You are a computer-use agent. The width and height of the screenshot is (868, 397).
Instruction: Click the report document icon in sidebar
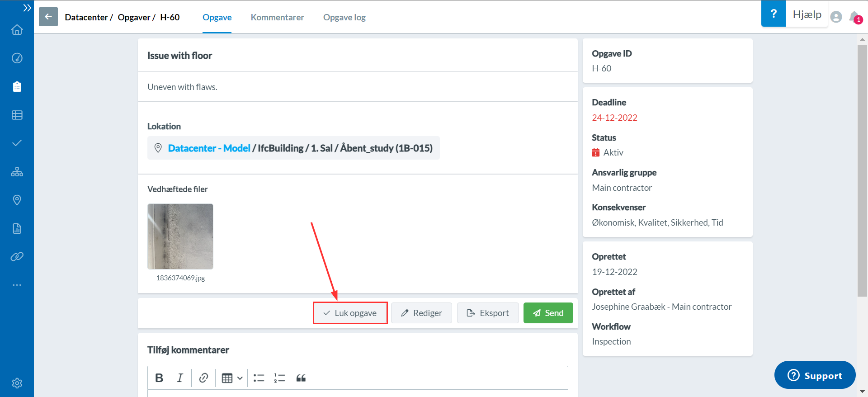pyautogui.click(x=17, y=228)
